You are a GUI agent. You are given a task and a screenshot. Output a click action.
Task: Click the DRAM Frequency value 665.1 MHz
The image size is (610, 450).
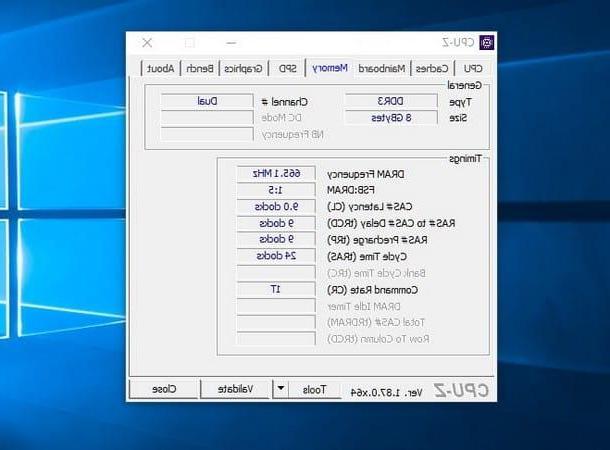(276, 173)
